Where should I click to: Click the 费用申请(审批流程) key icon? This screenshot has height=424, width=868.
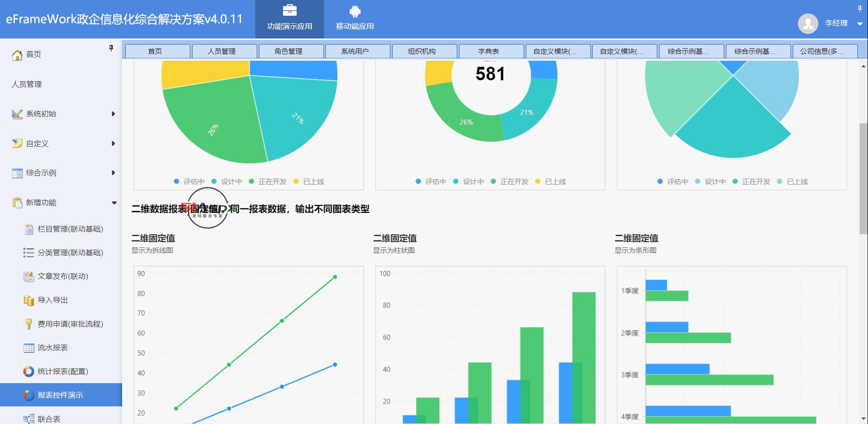tap(29, 324)
